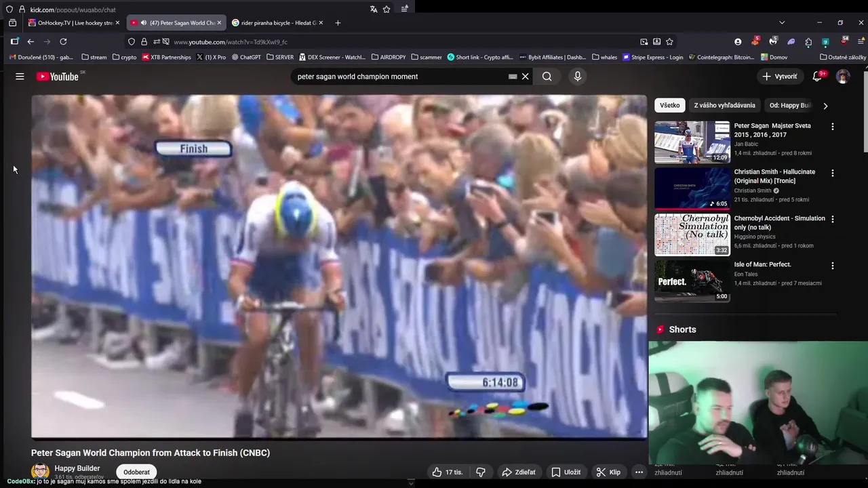Open the Peter Sagan Majster Sveta thumbnail
This screenshot has height=488, width=868.
point(692,142)
